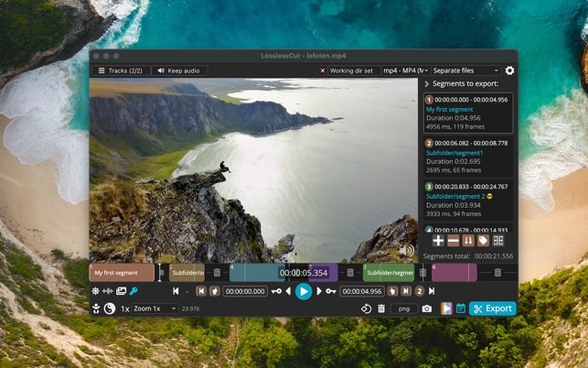
Task: Remove current segment with minus icon
Action: [453, 241]
